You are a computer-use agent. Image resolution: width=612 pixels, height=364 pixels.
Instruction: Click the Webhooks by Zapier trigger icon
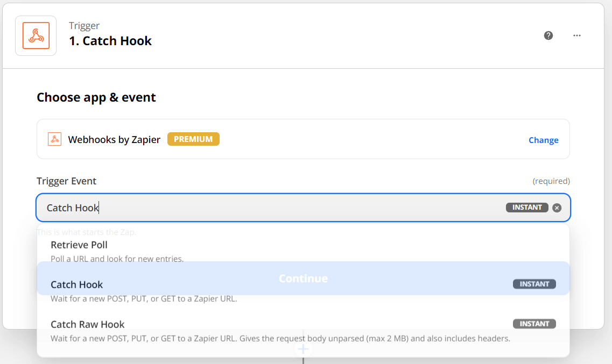[36, 35]
